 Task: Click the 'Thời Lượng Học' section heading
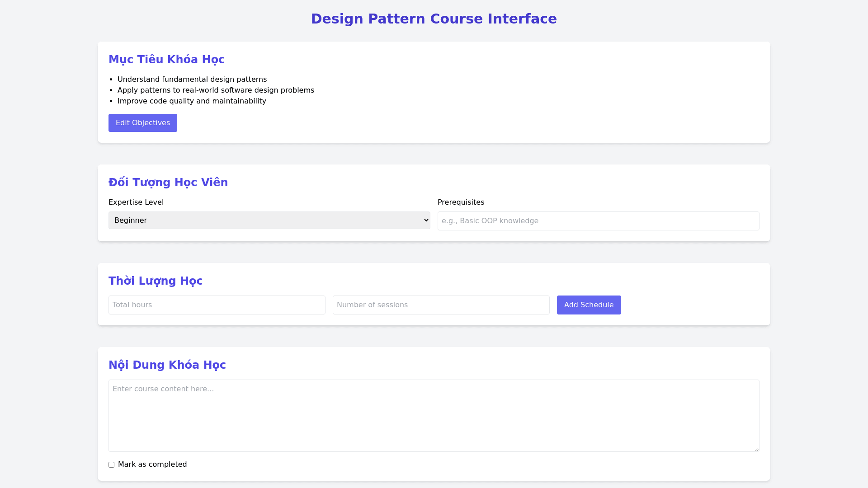click(156, 281)
